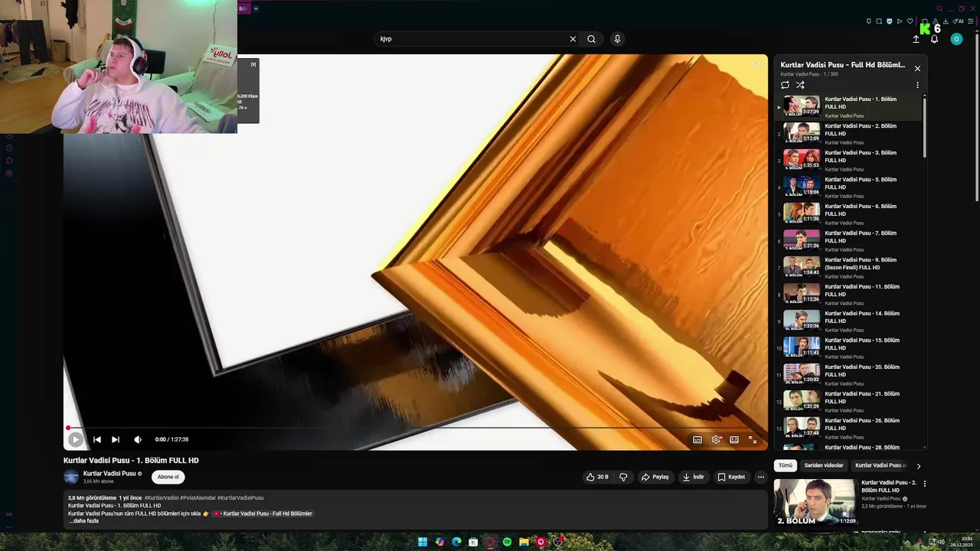
Task: Open the browser player flow icon
Action: point(900,21)
